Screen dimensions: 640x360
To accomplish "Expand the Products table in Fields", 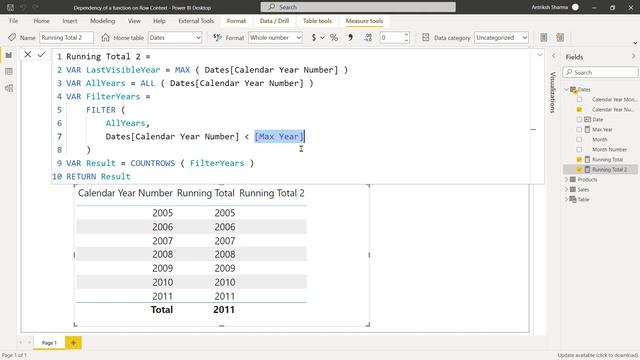I will point(567,180).
